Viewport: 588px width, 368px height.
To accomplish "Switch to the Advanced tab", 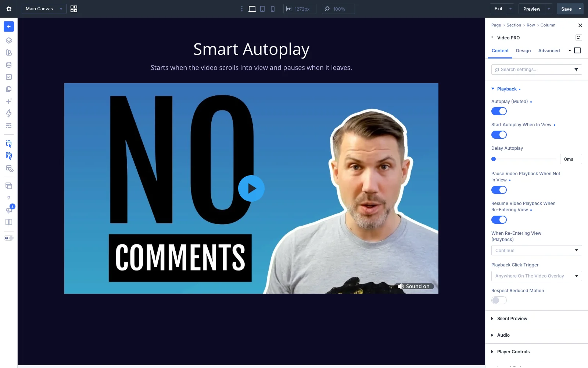I will (x=549, y=51).
